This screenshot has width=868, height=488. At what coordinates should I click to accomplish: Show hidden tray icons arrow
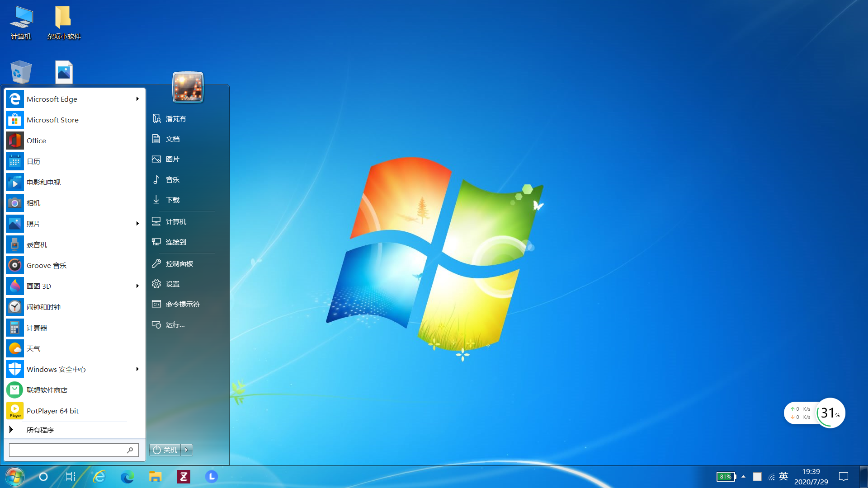[x=743, y=477]
